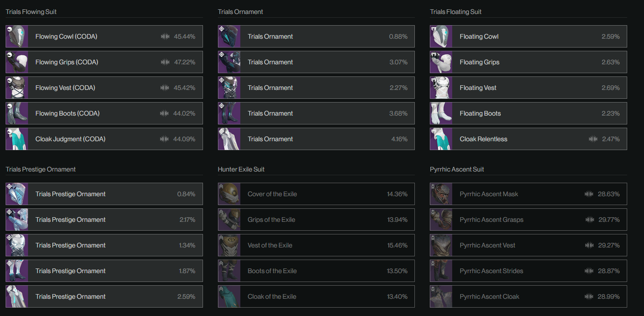Click the Hunter Exile Suit heading
Image resolution: width=644 pixels, height=316 pixels.
coord(241,169)
